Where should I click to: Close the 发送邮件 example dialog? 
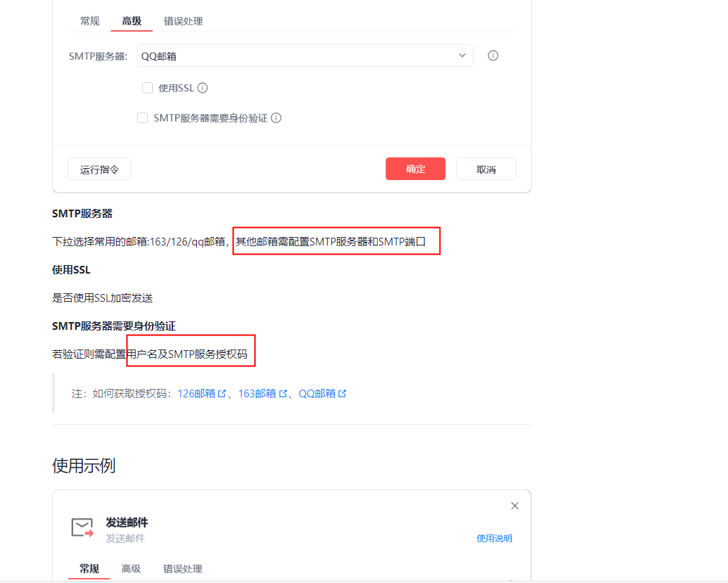[514, 506]
